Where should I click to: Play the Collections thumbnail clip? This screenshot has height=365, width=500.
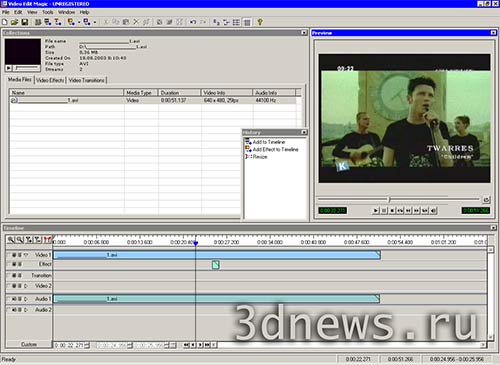tap(8, 68)
